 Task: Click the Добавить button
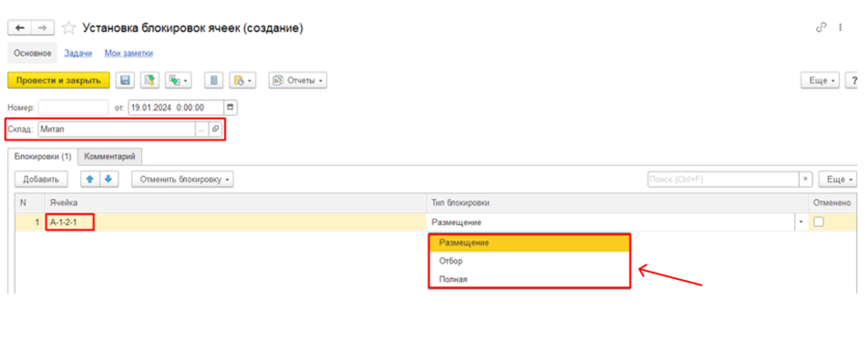41,179
